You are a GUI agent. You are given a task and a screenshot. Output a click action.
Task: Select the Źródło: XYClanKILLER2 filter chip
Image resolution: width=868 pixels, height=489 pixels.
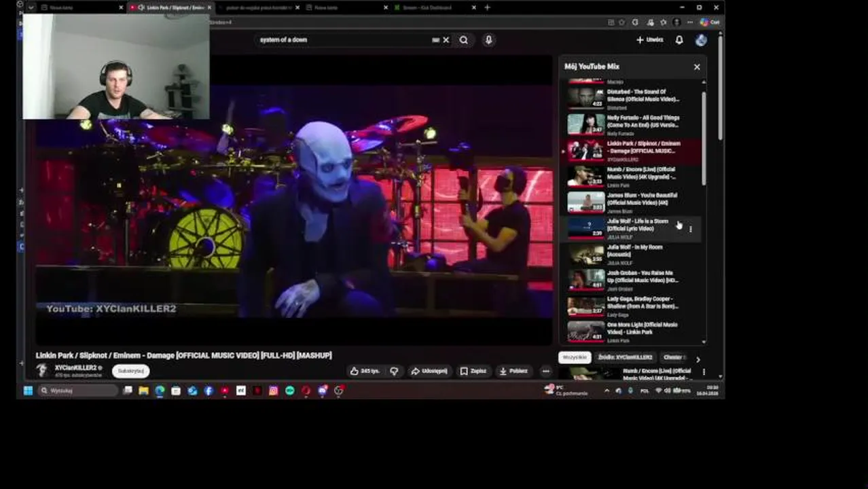tap(626, 357)
